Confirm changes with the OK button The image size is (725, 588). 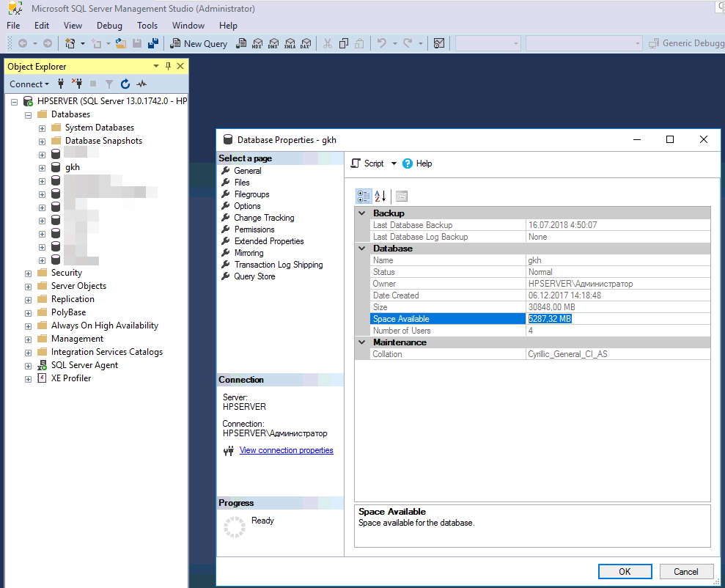625,571
